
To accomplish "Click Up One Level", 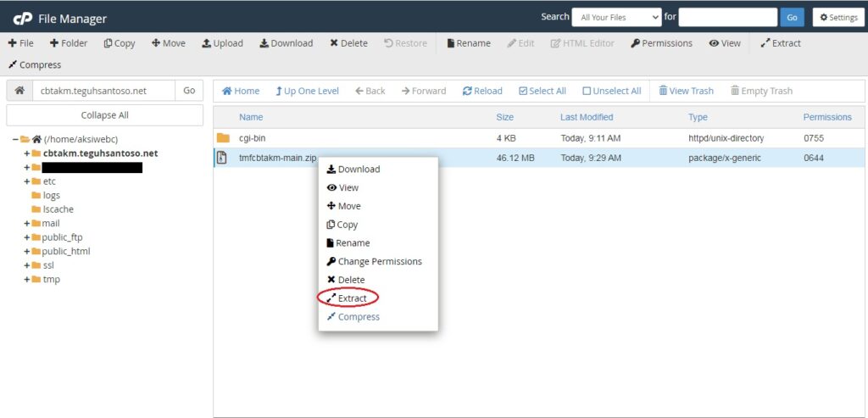I will click(x=307, y=91).
